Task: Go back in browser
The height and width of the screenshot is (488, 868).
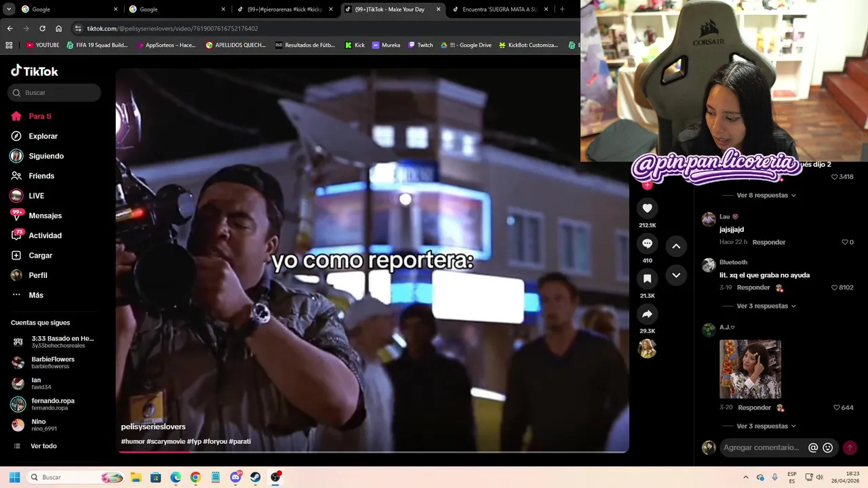Action: click(x=9, y=28)
